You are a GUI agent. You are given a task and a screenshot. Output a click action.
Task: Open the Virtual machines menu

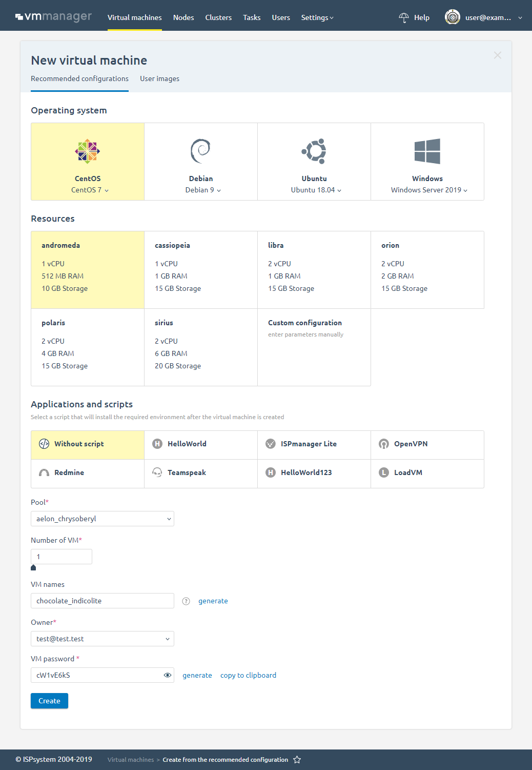click(135, 17)
